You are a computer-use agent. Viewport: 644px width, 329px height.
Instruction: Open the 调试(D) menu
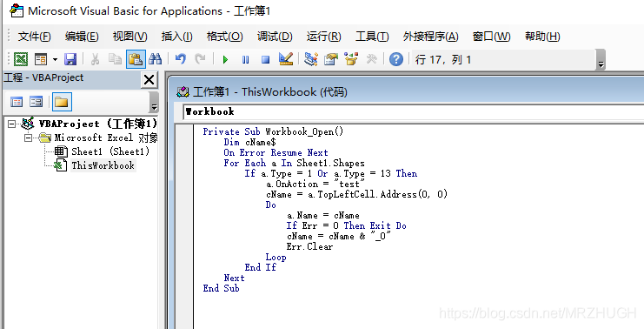pyautogui.click(x=275, y=37)
